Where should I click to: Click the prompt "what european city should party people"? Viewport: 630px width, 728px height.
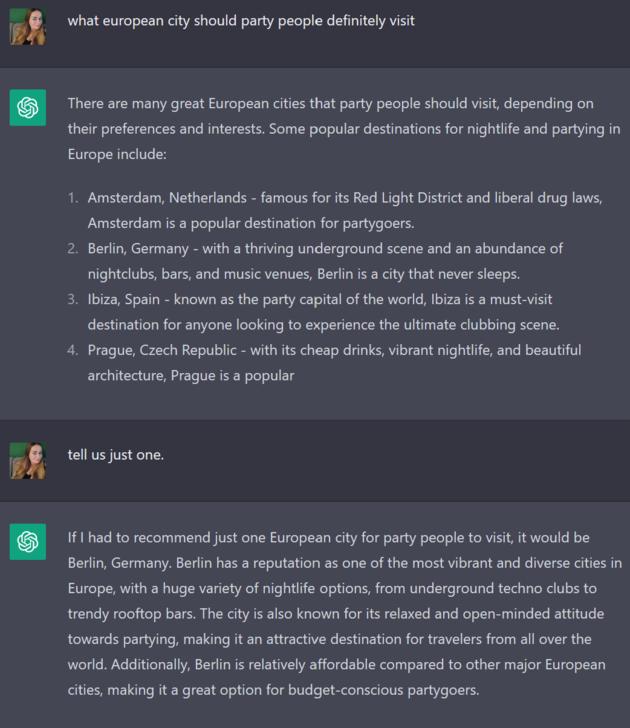click(x=241, y=21)
